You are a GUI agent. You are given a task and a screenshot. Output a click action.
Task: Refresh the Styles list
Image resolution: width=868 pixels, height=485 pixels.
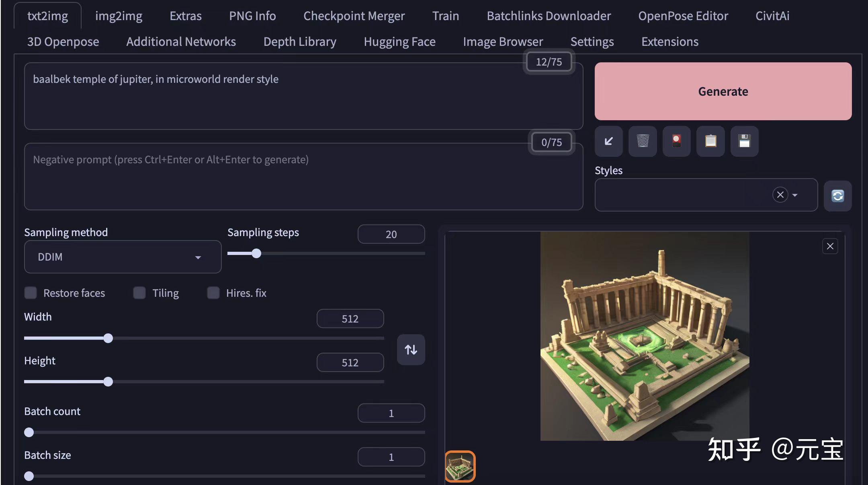point(837,196)
